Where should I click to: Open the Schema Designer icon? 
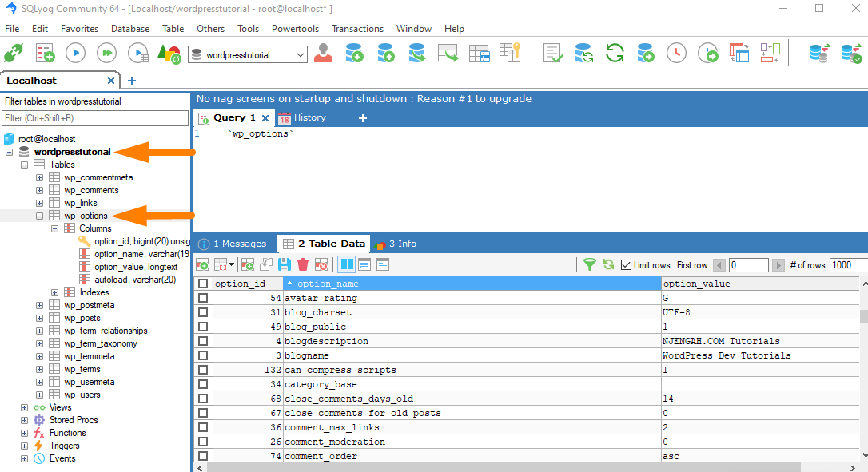pyautogui.click(x=739, y=54)
